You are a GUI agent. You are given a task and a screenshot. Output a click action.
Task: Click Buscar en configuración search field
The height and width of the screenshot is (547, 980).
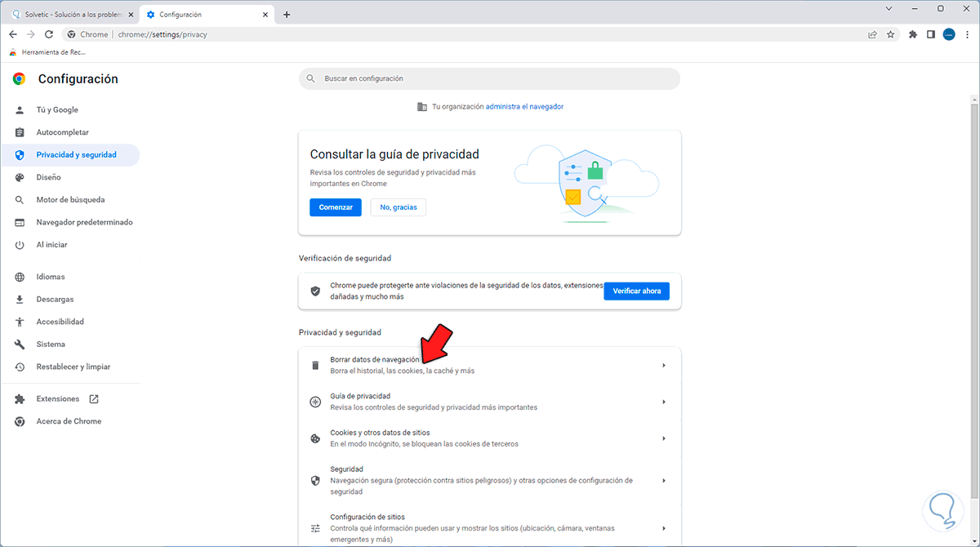point(489,78)
